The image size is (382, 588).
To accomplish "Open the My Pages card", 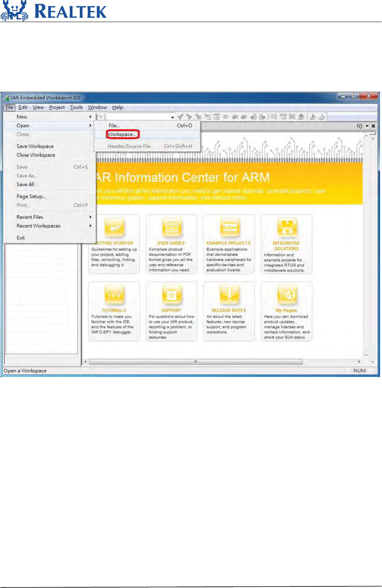I will point(287,311).
